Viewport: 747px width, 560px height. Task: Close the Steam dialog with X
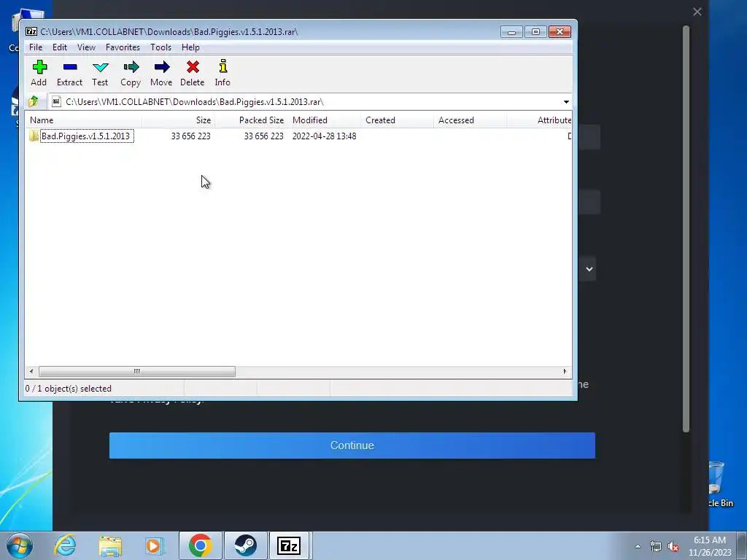point(697,12)
